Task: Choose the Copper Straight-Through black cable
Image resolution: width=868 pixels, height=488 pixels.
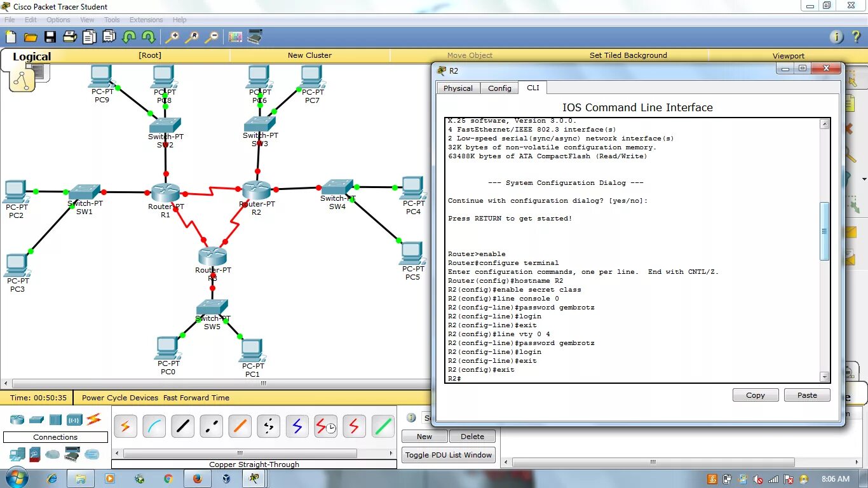Action: click(182, 427)
